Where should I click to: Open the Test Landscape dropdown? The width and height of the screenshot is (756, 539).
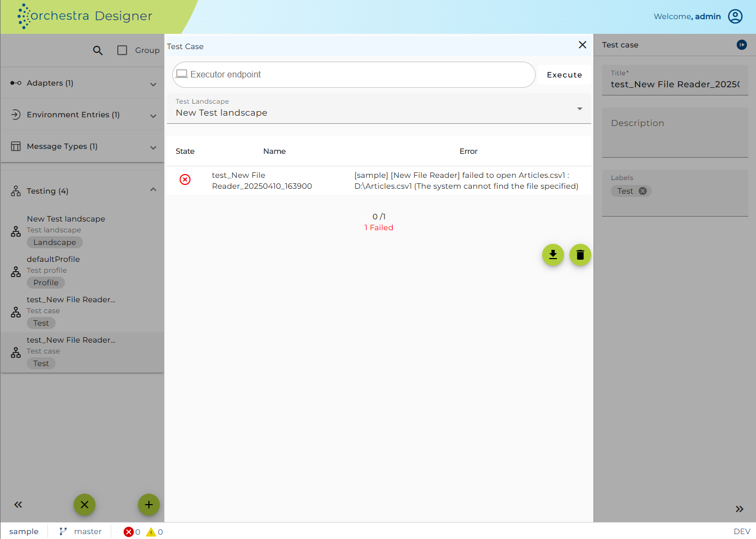coord(379,109)
